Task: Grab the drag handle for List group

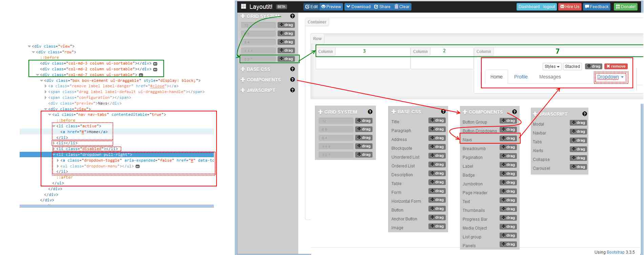Action: [x=508, y=235]
